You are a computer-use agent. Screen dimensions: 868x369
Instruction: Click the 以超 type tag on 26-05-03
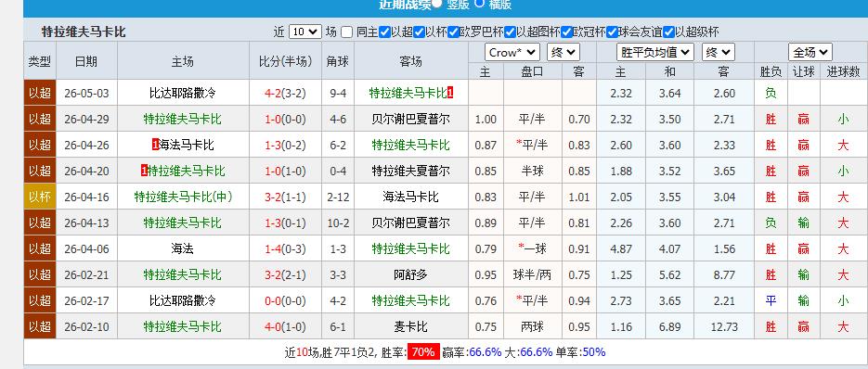coord(40,93)
